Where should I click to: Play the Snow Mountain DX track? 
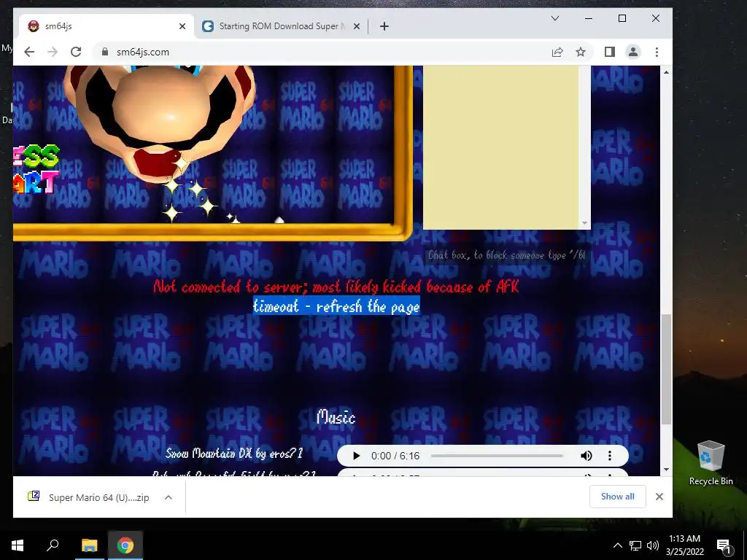coord(356,456)
